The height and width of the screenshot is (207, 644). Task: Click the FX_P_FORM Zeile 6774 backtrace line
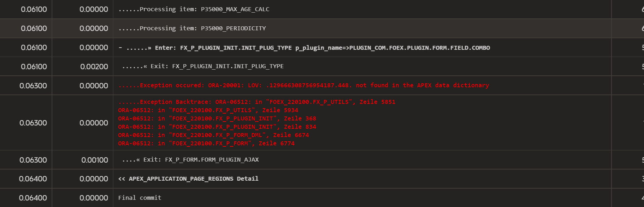click(x=206, y=144)
